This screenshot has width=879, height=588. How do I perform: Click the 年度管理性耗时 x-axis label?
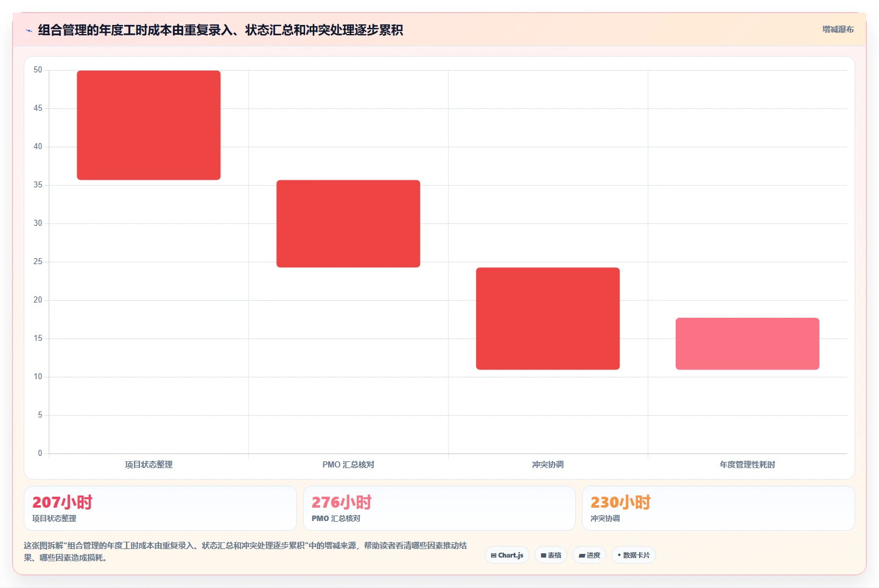click(748, 464)
